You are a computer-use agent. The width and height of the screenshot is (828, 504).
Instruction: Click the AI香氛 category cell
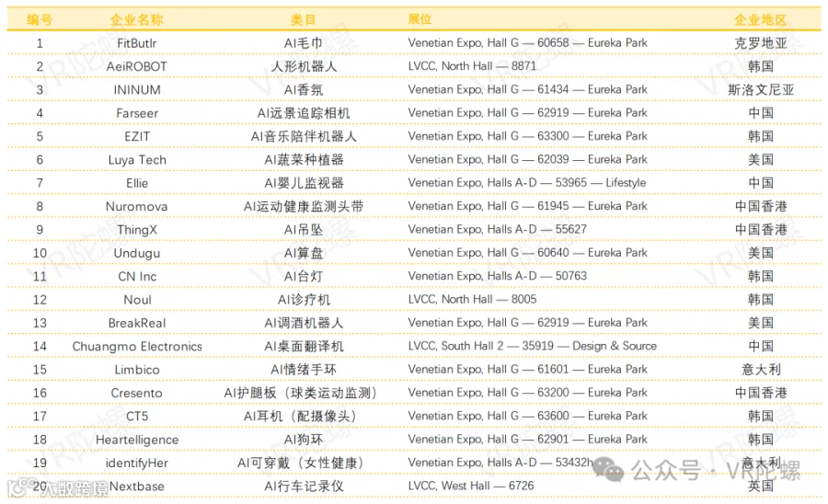[x=304, y=90]
